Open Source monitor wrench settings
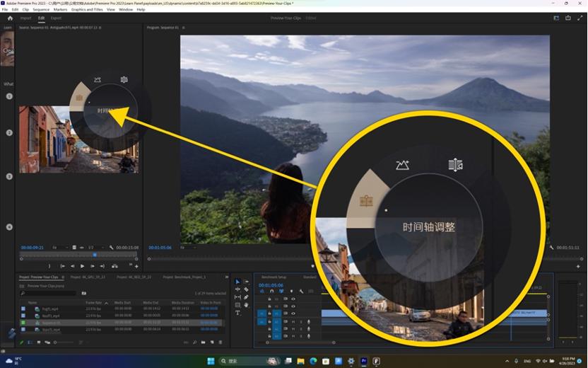588x368 pixels. click(x=112, y=248)
